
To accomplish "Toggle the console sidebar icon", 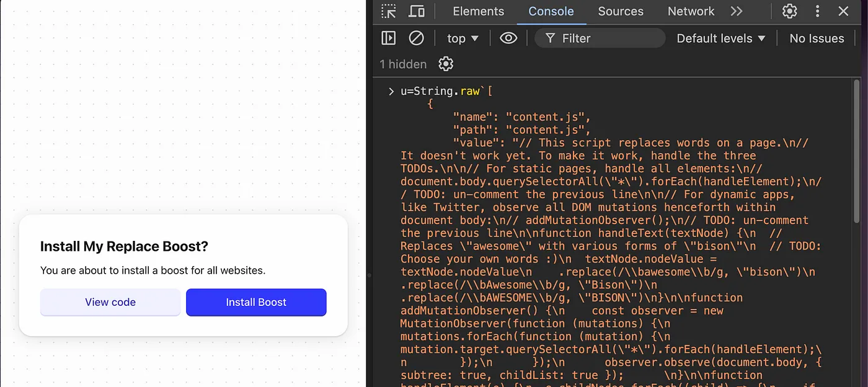I will click(389, 38).
